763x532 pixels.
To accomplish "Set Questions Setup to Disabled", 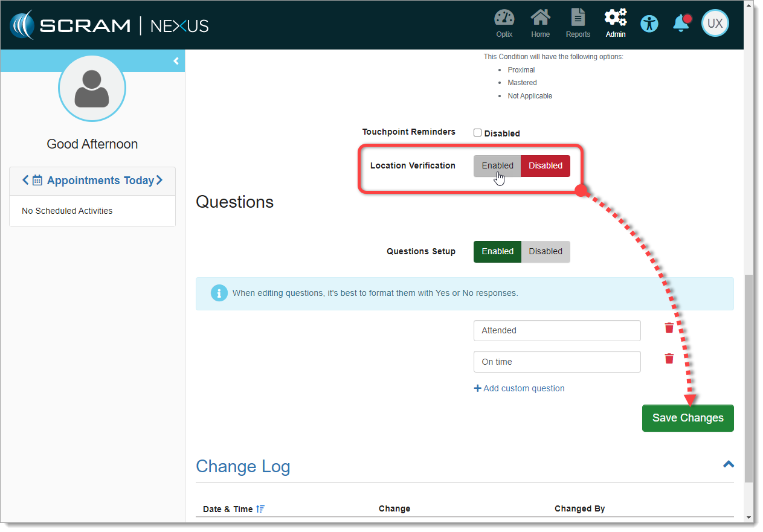I will point(546,251).
